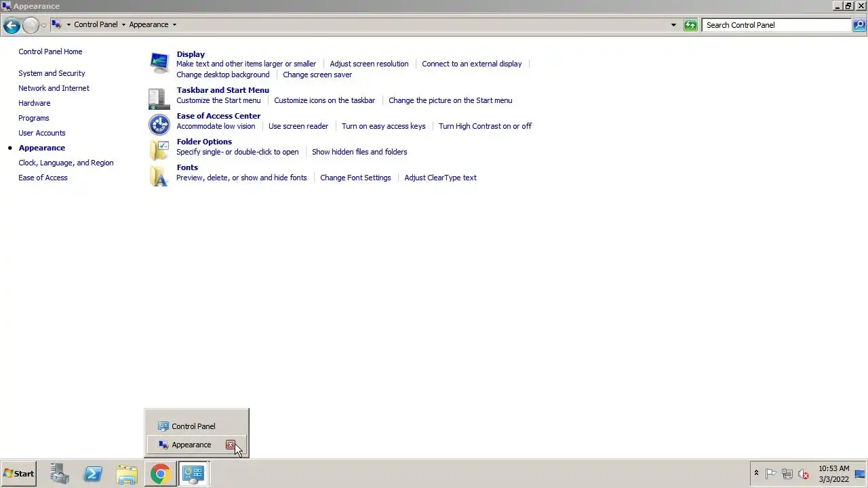Open the Ease of Access Center icon

[159, 125]
